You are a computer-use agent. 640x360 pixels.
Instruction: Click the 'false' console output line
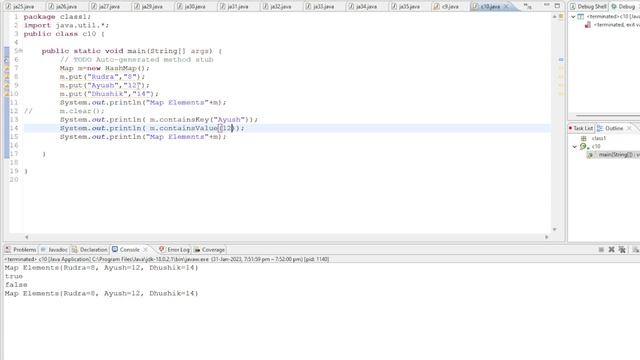click(x=16, y=285)
